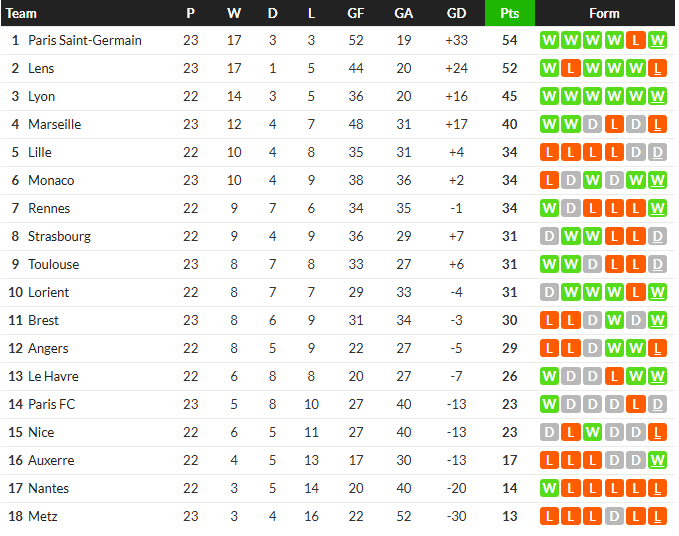Open Marseille team link

[x=55, y=125]
